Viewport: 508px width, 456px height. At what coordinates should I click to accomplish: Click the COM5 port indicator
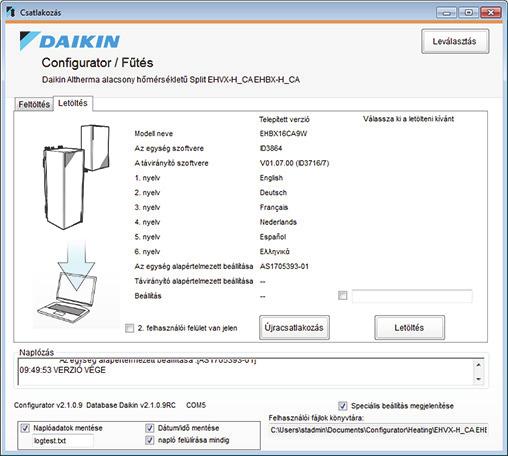tap(196, 405)
